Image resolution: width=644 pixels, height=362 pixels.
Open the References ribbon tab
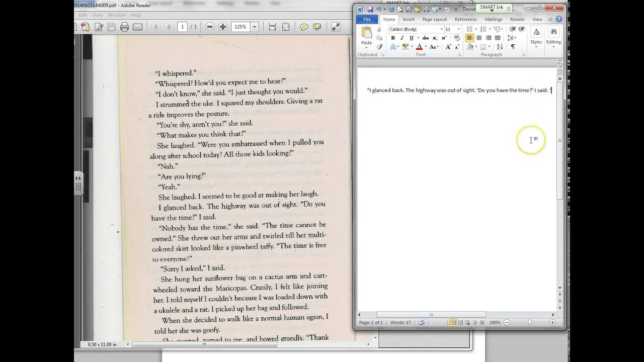(465, 19)
